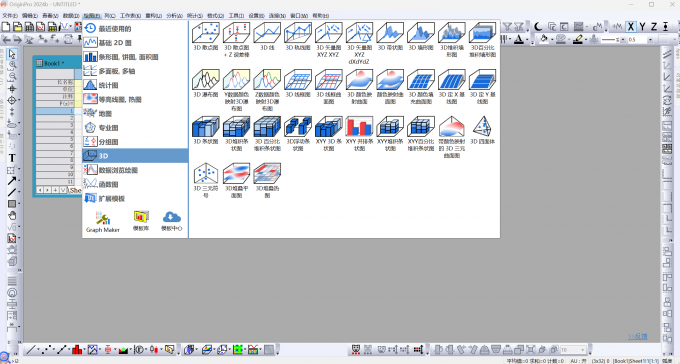The image size is (680, 364).
Task: Select the pan hand tool
Action: coord(12,216)
